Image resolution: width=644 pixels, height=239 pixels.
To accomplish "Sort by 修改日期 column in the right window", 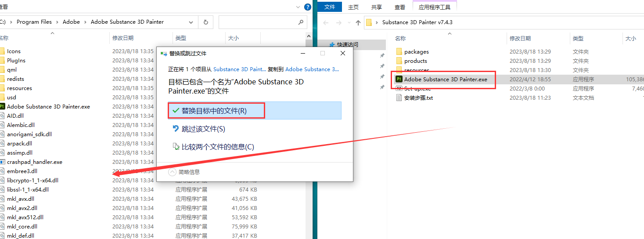I will coord(520,39).
